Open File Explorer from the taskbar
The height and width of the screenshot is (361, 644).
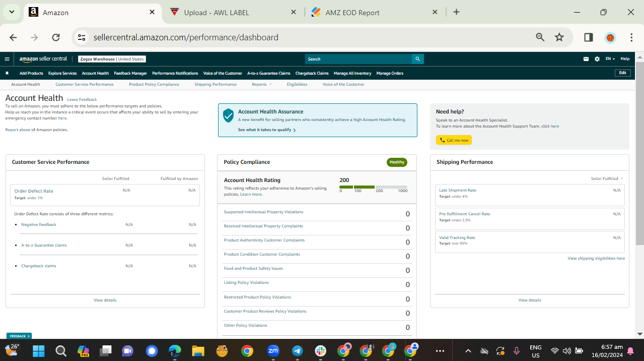click(197, 350)
